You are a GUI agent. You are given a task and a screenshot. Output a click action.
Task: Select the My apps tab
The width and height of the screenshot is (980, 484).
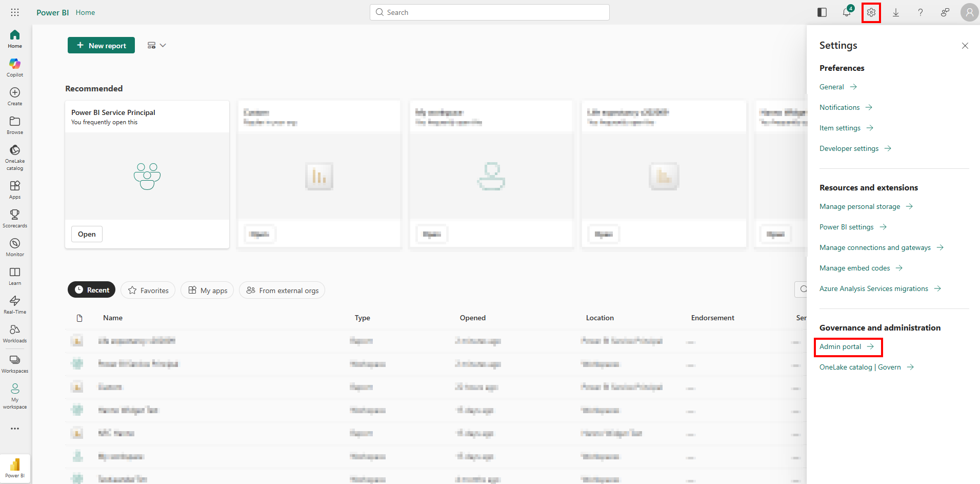[207, 291]
